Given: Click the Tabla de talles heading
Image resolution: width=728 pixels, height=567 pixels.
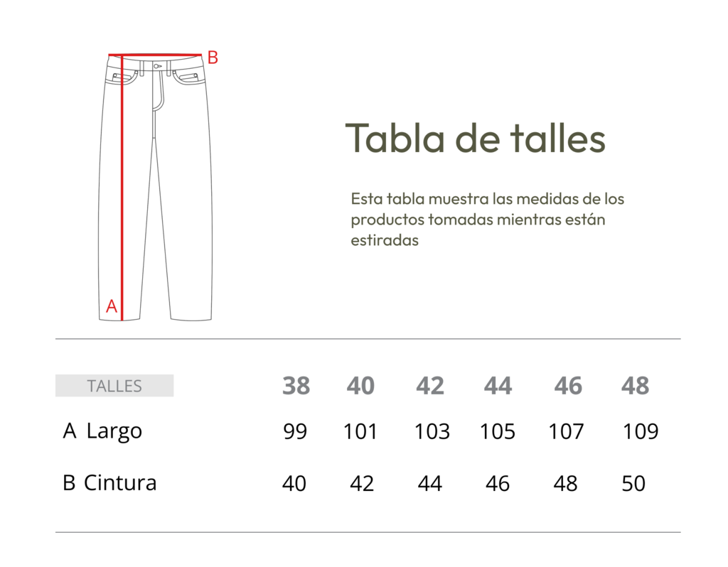Looking at the screenshot, I should coord(476,138).
